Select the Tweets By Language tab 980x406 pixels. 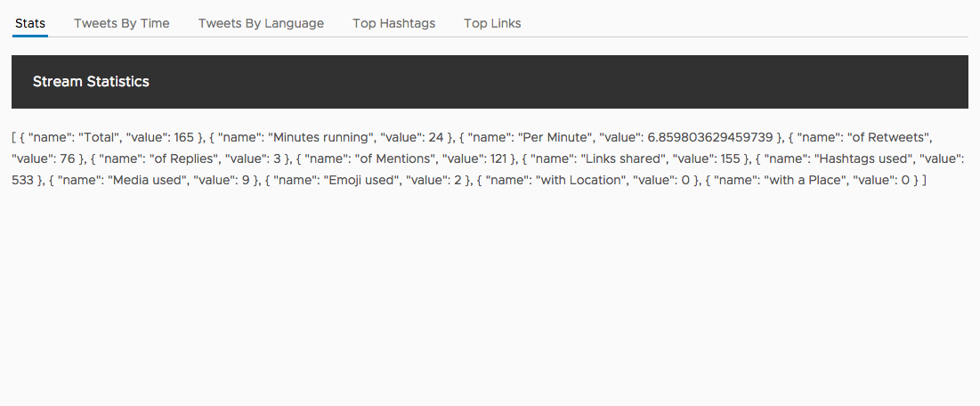(x=261, y=23)
